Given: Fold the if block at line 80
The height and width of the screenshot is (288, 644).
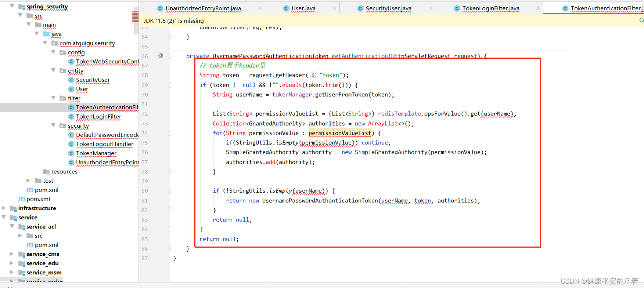Looking at the screenshot, I should coord(170,191).
